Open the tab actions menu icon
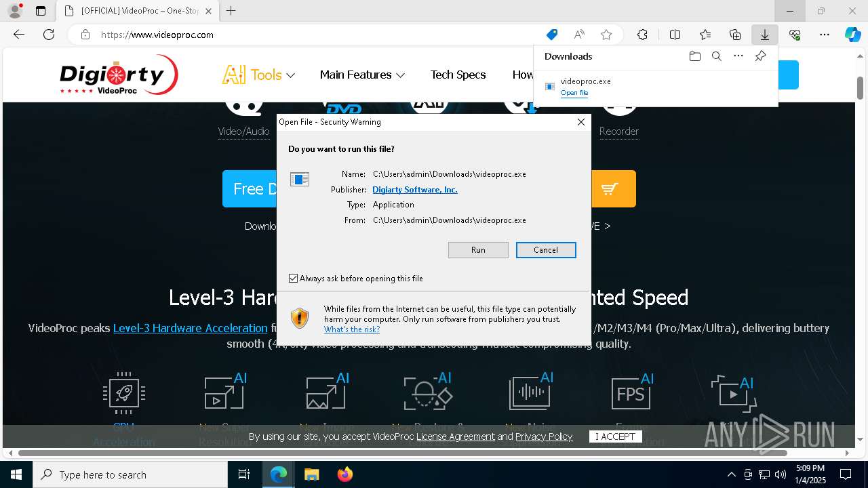The height and width of the screenshot is (488, 868). pos(41,11)
